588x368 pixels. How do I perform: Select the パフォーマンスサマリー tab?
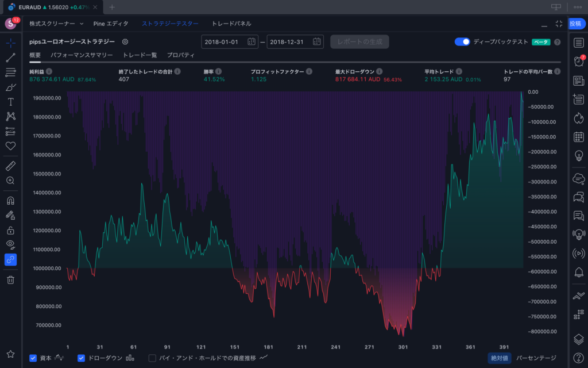(82, 55)
